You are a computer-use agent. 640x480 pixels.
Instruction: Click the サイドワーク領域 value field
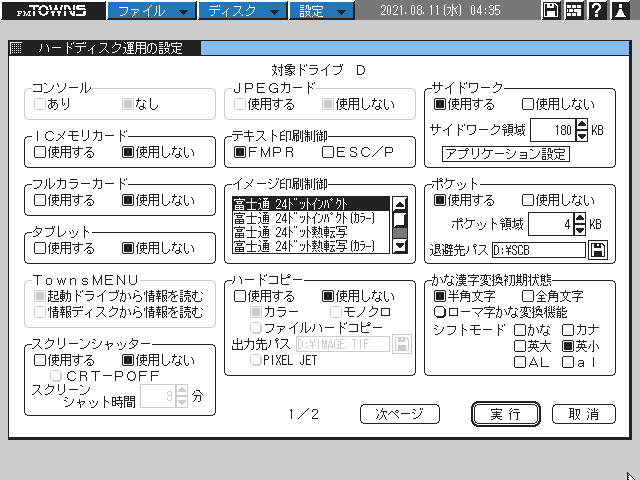coord(553,130)
